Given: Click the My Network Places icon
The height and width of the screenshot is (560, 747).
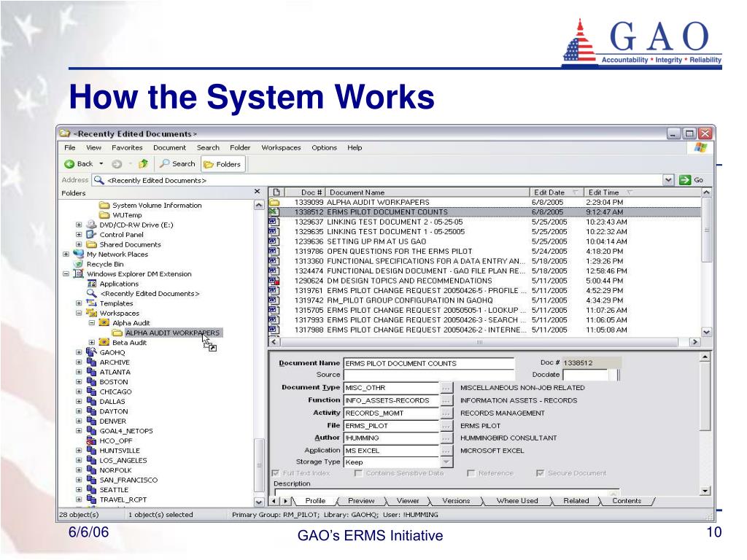Looking at the screenshot, I should pyautogui.click(x=79, y=254).
